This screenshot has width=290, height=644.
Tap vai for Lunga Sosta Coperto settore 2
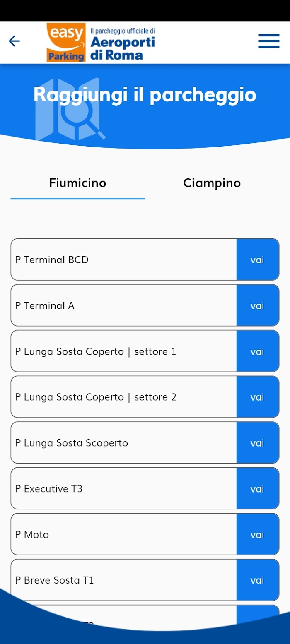257,397
